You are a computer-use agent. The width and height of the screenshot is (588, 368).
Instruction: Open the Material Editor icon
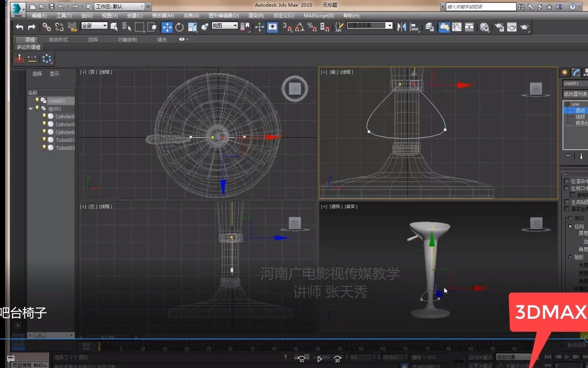484,27
